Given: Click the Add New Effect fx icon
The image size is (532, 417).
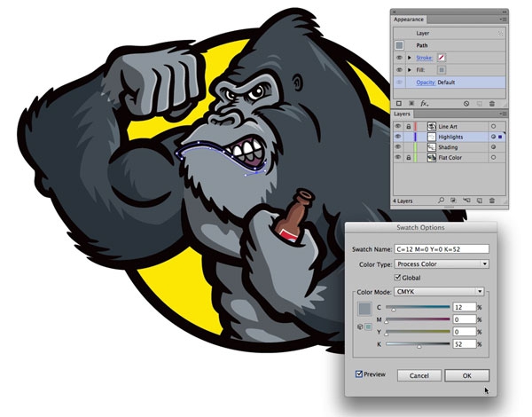Looking at the screenshot, I should coord(425,104).
